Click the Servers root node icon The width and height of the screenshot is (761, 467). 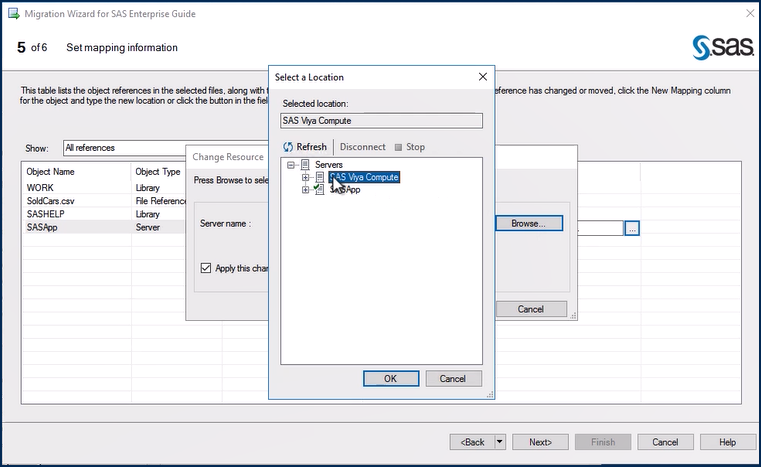(x=305, y=165)
